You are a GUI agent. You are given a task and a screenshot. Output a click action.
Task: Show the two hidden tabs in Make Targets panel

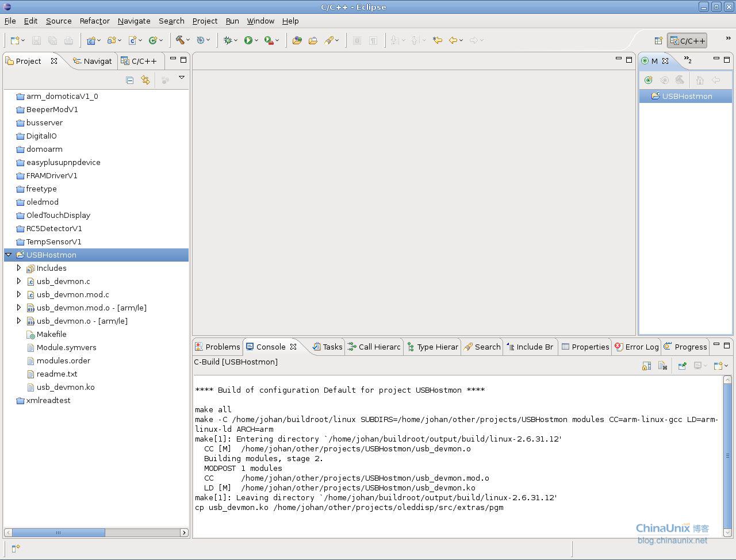(688, 60)
